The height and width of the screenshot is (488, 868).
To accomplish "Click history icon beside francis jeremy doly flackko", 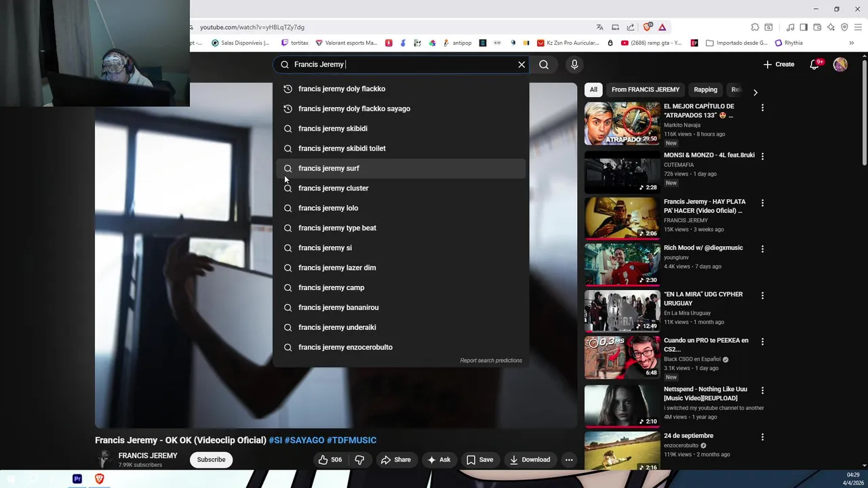I will pyautogui.click(x=288, y=89).
